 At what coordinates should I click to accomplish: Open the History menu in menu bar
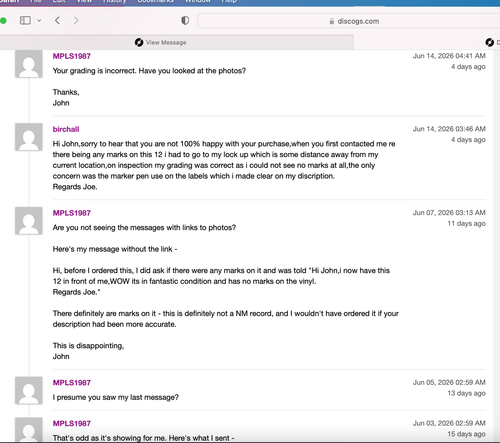114,1
